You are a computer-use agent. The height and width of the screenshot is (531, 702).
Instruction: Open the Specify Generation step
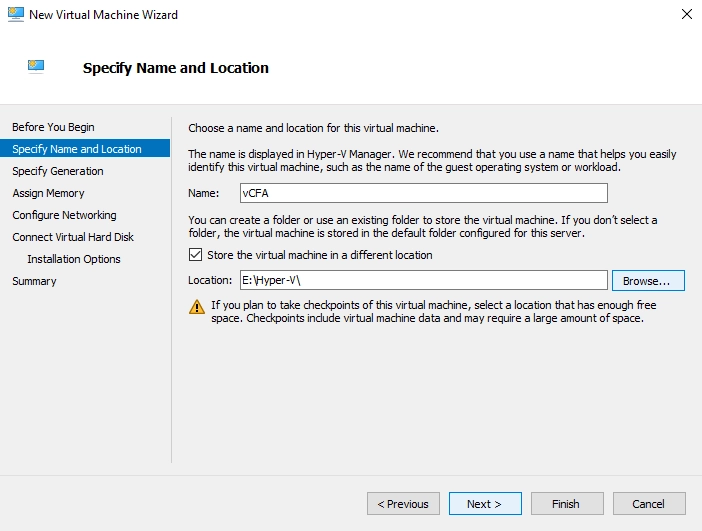coord(58,171)
